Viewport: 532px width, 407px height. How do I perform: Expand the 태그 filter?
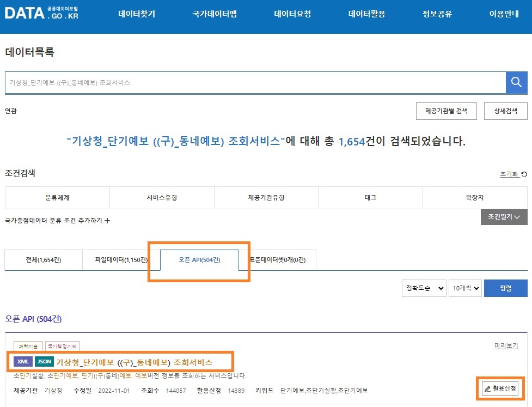[370, 198]
